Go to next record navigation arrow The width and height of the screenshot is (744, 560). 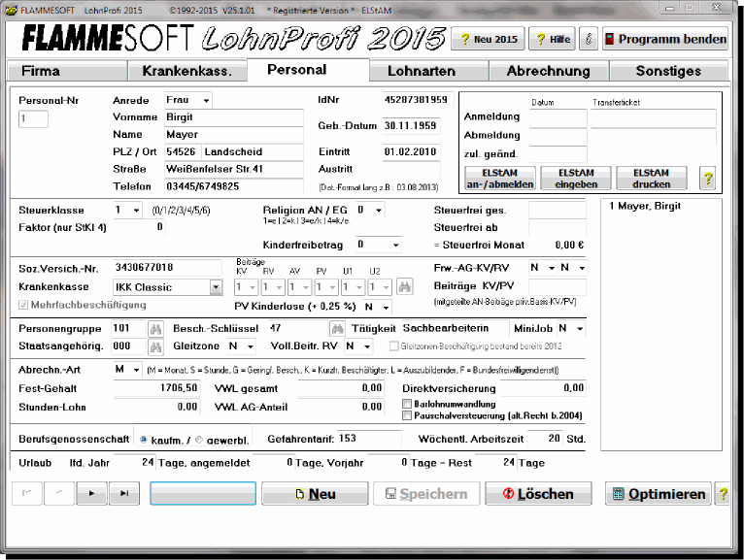click(x=91, y=494)
